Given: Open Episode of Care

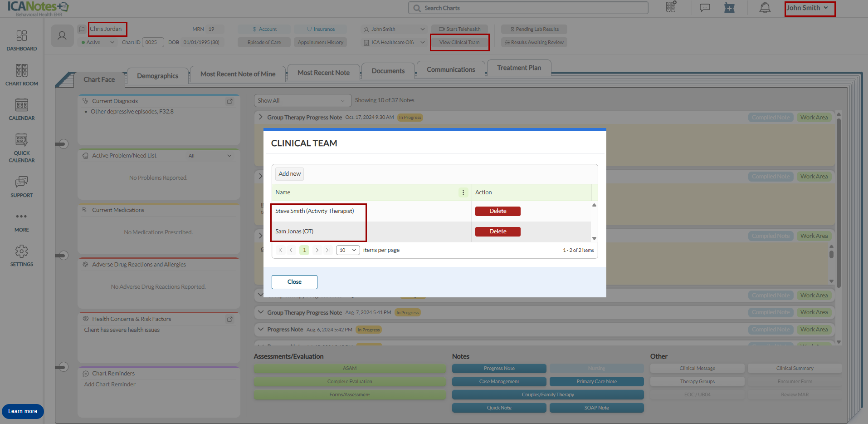Looking at the screenshot, I should click(x=264, y=42).
